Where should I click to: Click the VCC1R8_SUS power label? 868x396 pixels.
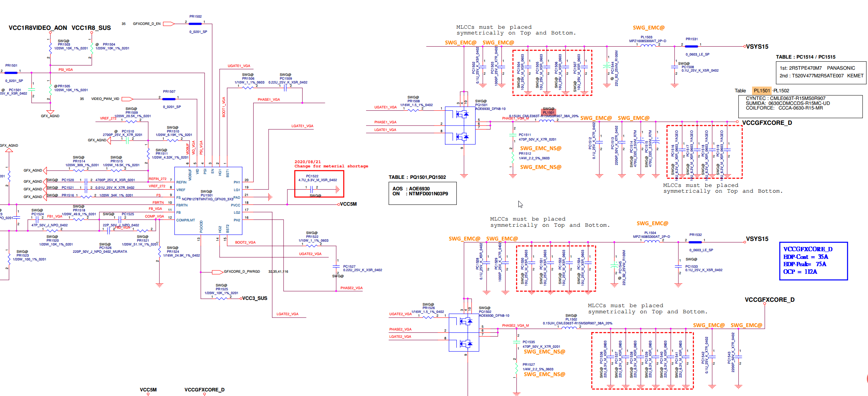point(91,28)
